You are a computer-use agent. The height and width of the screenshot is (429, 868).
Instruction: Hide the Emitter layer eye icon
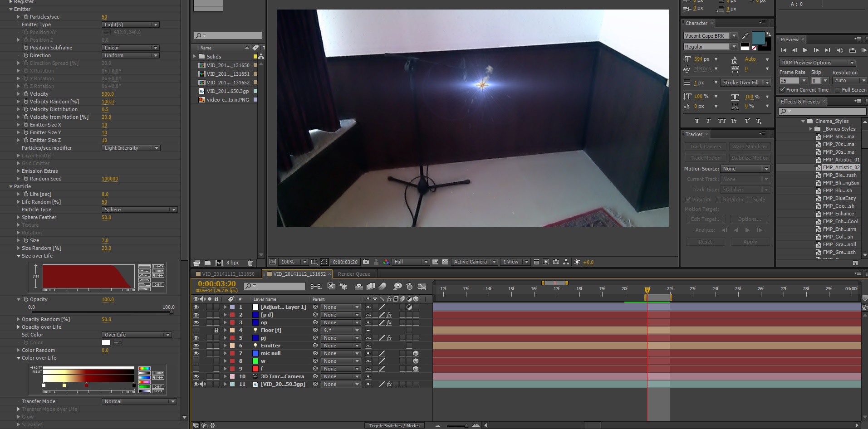coord(196,346)
